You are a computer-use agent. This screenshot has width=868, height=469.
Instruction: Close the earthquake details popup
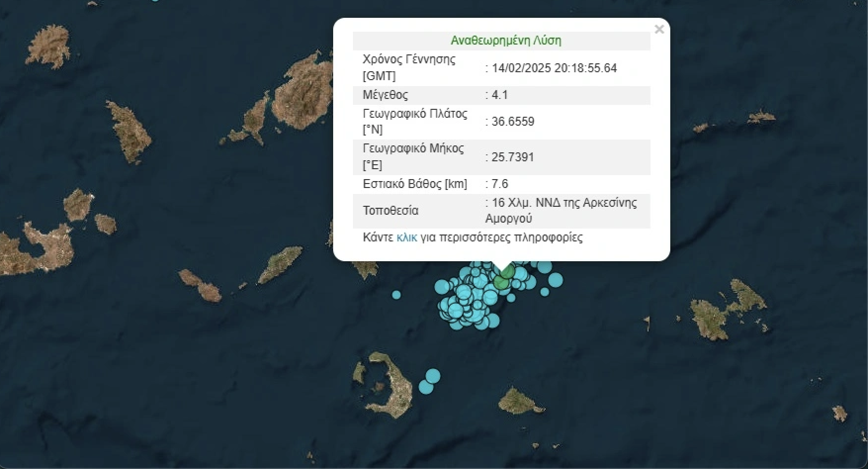click(659, 30)
